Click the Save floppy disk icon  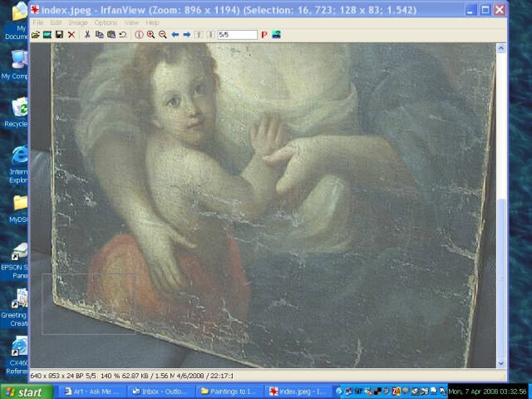point(59,35)
